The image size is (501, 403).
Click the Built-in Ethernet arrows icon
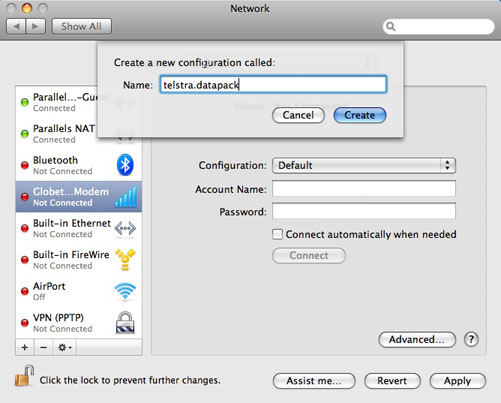[x=125, y=228]
